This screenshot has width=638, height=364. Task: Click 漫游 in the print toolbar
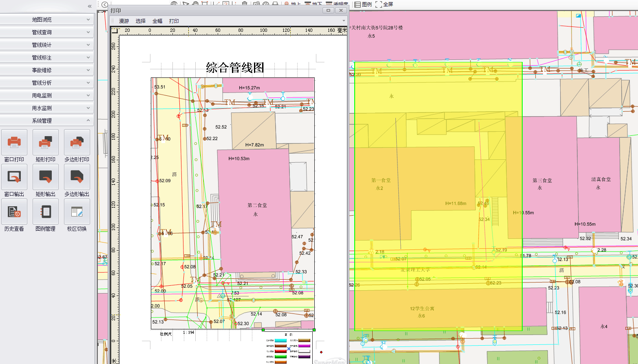click(124, 21)
